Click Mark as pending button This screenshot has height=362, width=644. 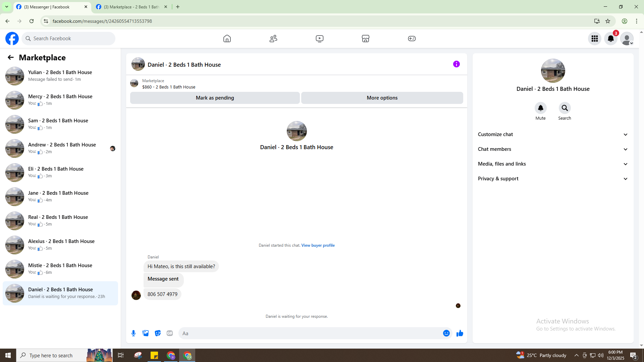pyautogui.click(x=215, y=98)
